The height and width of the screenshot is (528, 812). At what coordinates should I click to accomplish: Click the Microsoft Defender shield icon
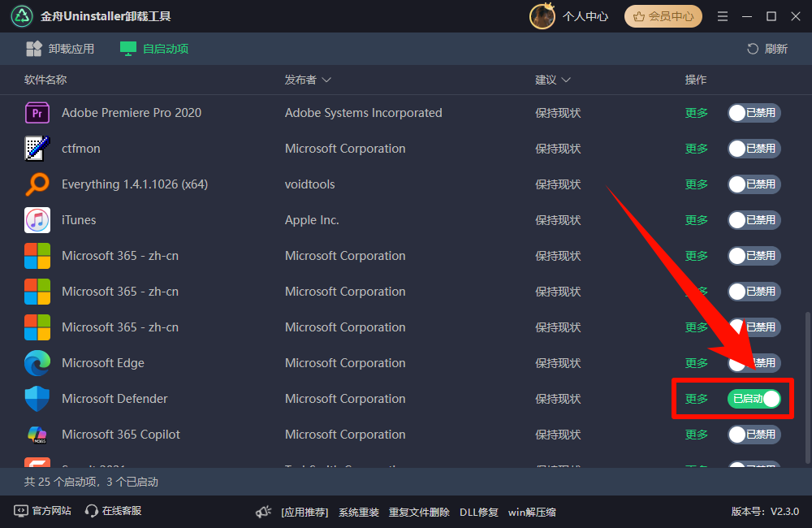[x=37, y=399]
